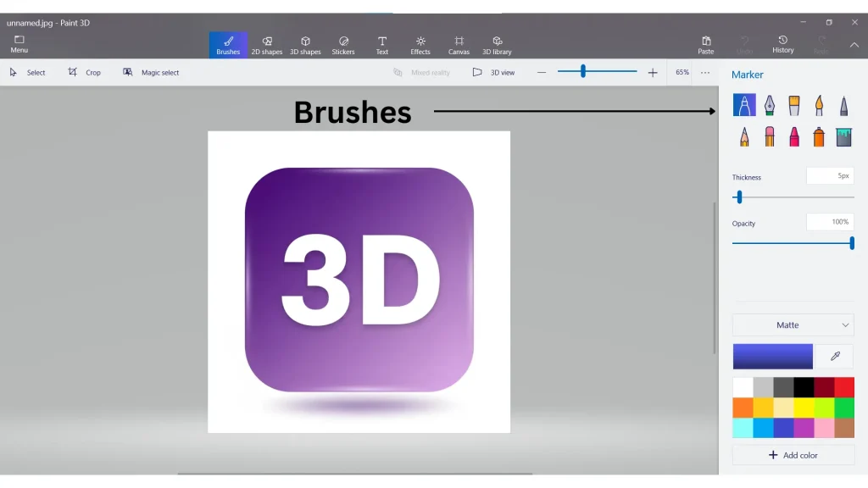Choose the Eraser tool
Screen dimensions: 868x488
click(x=769, y=136)
